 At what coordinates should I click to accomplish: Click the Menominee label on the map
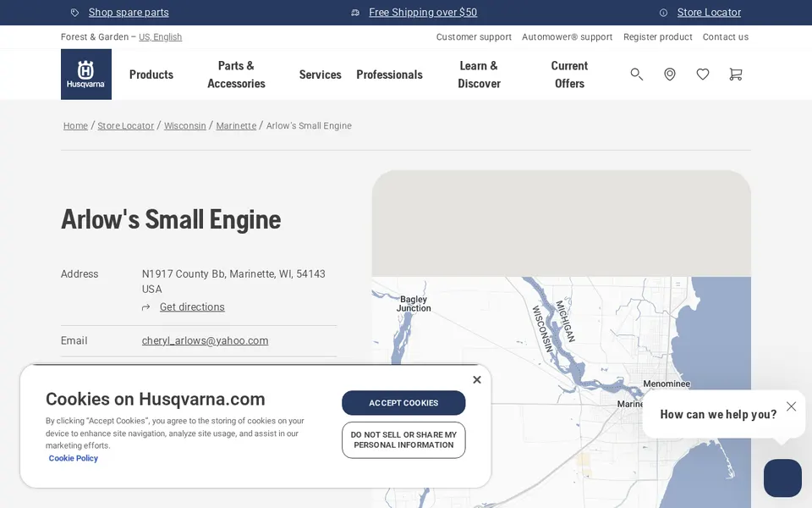click(x=667, y=384)
